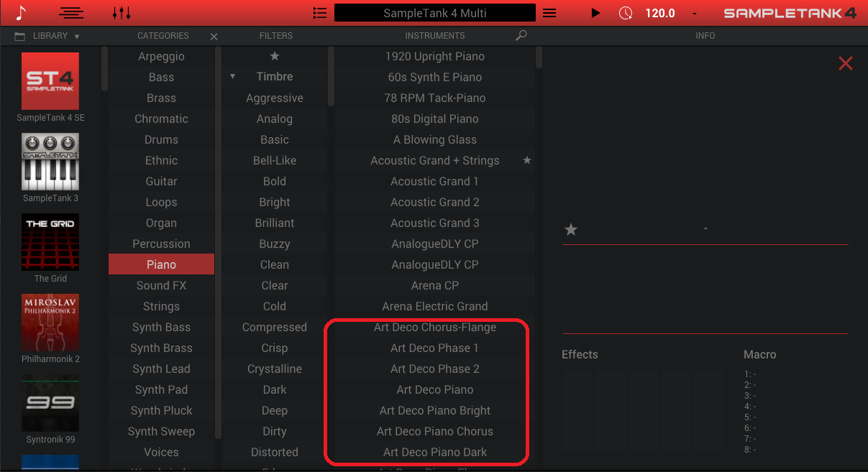The height and width of the screenshot is (472, 868).
Task: Clear the Categories selection with the X
Action: (x=214, y=37)
